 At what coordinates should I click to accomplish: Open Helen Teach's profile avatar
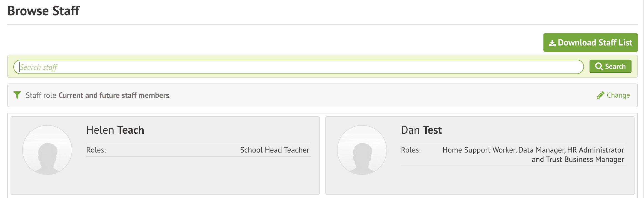[x=47, y=150]
